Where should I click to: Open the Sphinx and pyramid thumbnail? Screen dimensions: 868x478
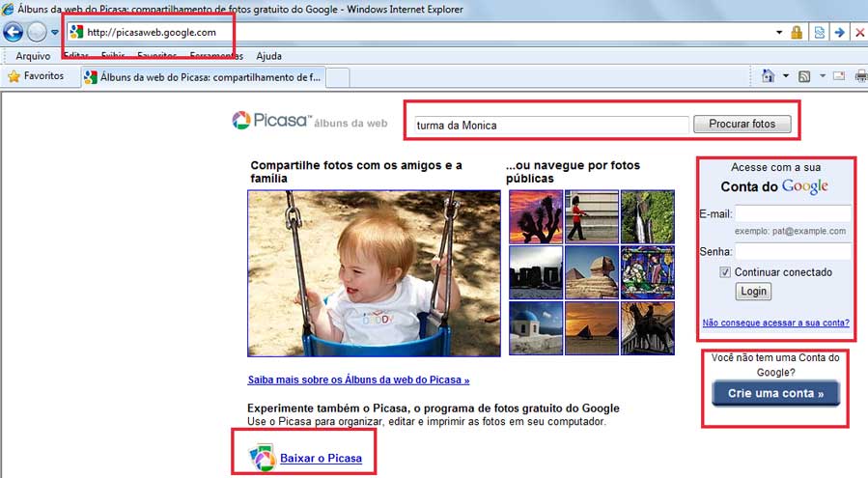(x=592, y=272)
